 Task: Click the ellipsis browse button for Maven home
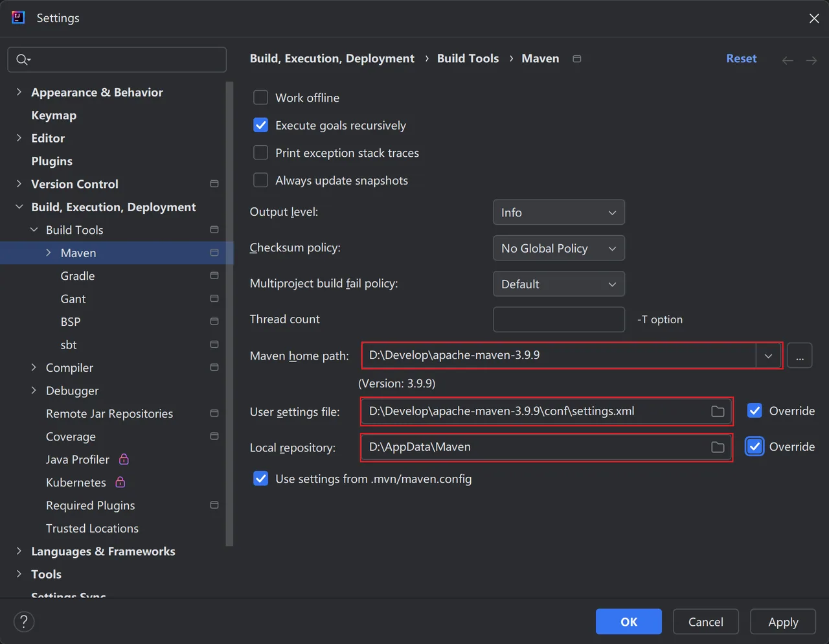800,356
